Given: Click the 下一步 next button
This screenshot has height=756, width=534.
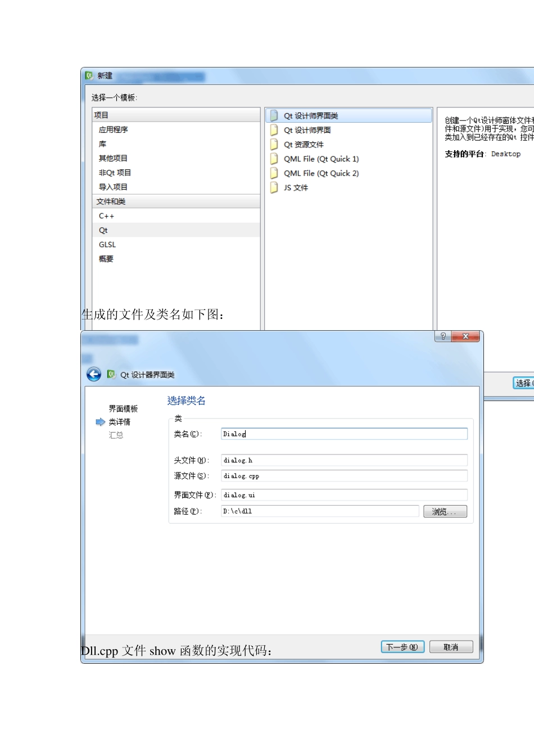Looking at the screenshot, I should (x=402, y=647).
